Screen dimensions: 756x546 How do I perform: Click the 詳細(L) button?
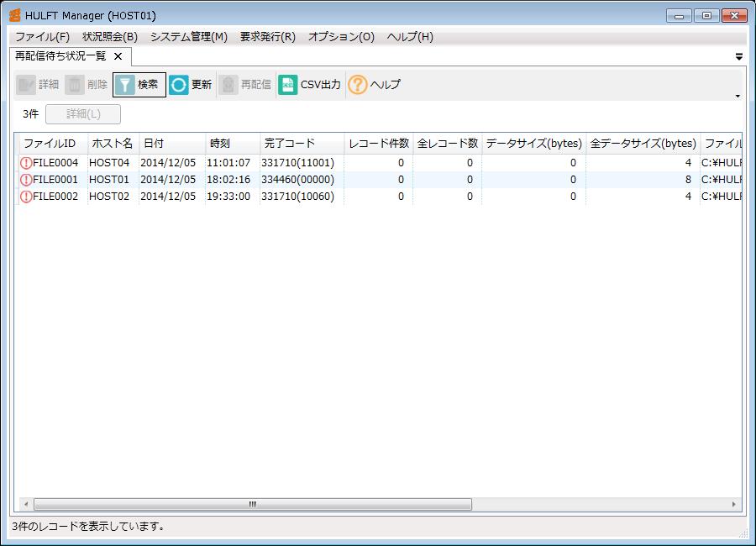pyautogui.click(x=83, y=114)
